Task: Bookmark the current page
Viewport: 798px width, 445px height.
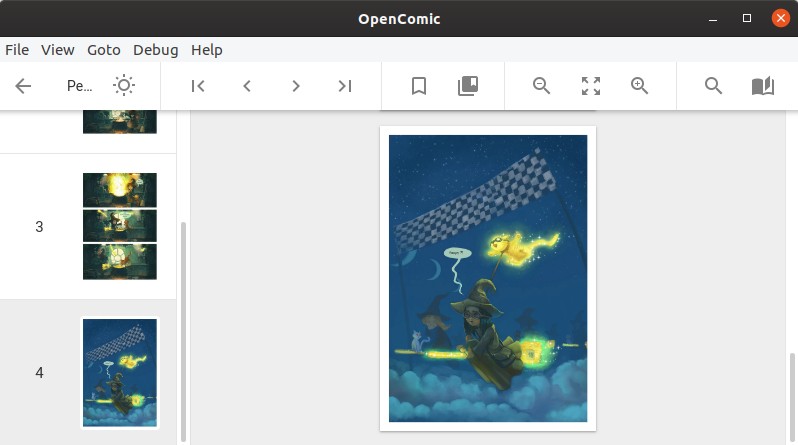Action: pos(419,86)
